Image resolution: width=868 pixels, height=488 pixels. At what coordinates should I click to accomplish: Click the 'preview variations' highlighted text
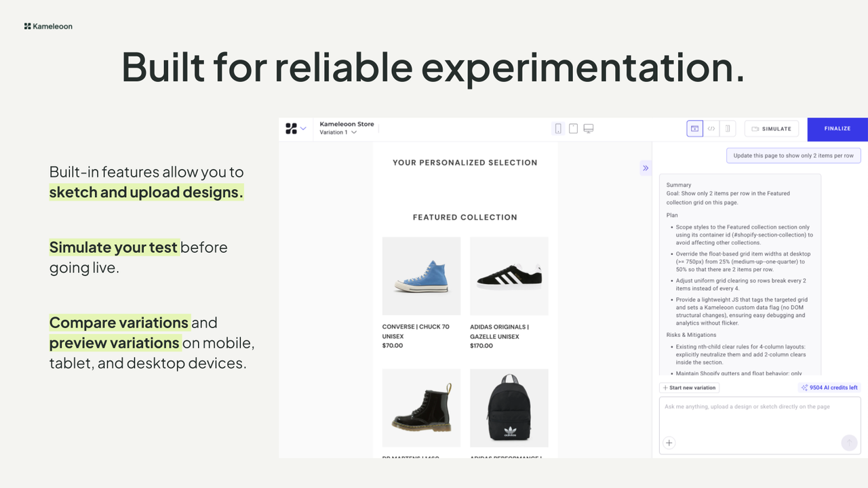point(115,343)
